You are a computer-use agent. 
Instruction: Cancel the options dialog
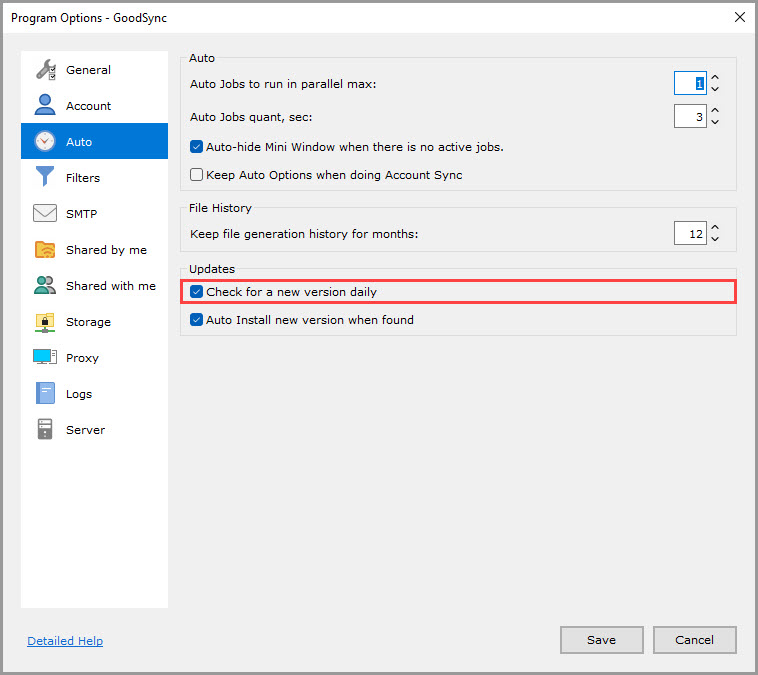click(x=694, y=640)
